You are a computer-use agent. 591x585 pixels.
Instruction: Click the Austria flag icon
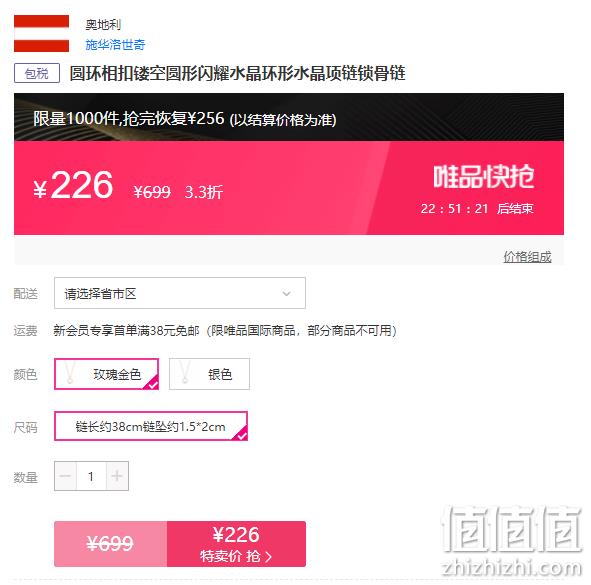[41, 33]
